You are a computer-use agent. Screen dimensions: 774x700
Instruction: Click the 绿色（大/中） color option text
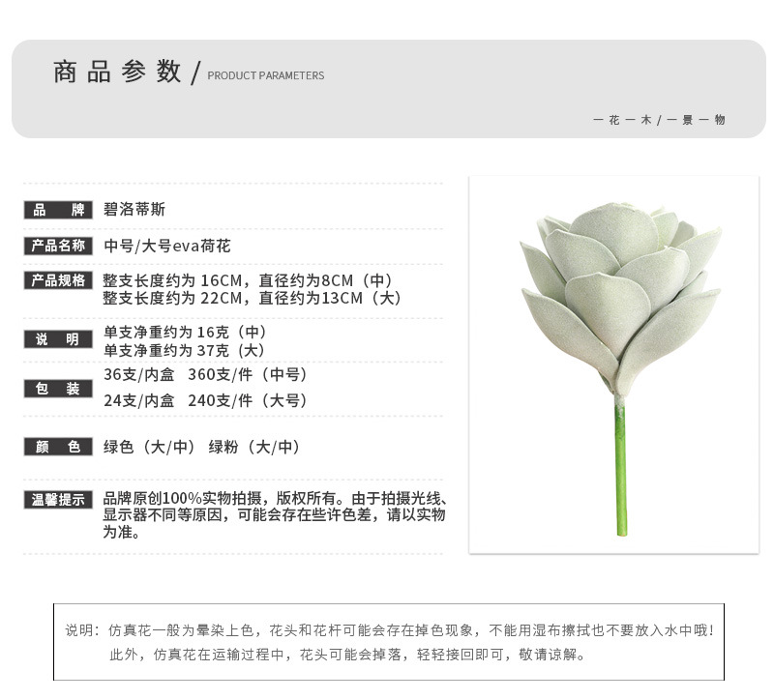[149, 447]
